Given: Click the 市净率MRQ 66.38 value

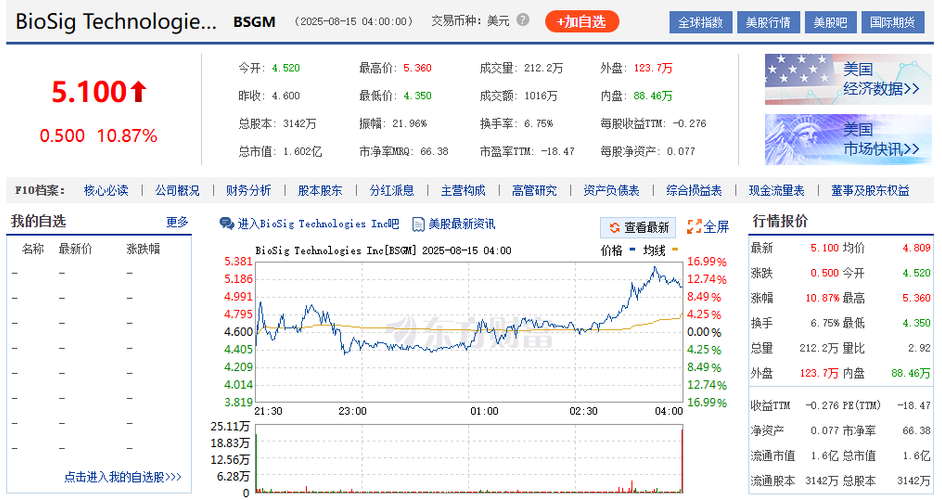Looking at the screenshot, I should 434,151.
